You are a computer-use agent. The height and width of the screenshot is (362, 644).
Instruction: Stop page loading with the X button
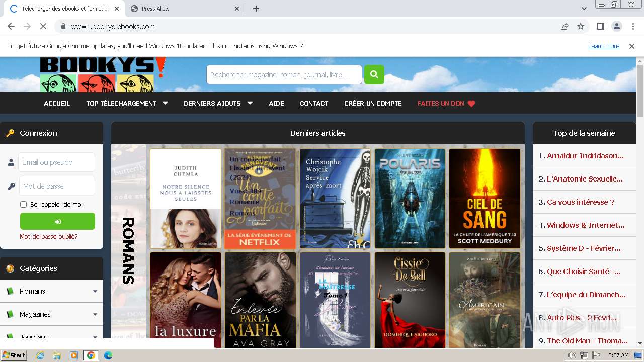43,26
